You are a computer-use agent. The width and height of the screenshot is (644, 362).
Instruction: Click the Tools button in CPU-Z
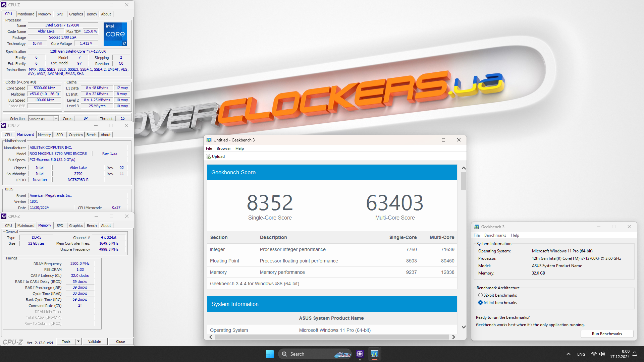66,342
